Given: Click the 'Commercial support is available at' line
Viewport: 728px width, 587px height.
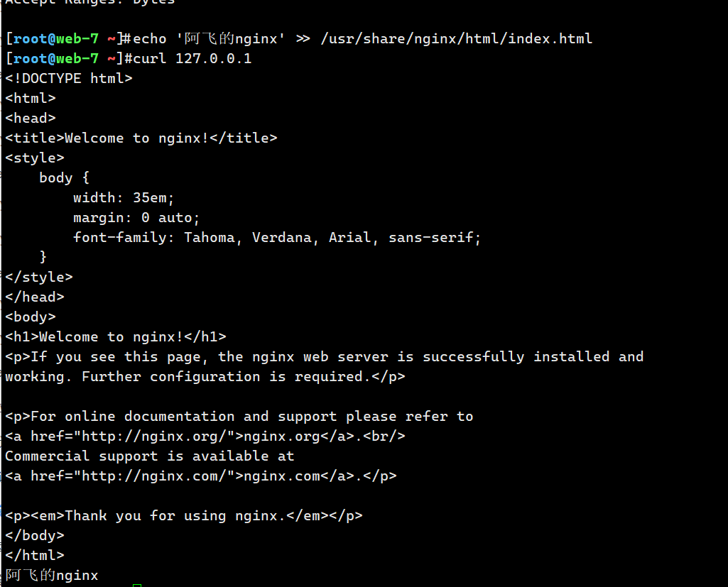Looking at the screenshot, I should point(149,456).
